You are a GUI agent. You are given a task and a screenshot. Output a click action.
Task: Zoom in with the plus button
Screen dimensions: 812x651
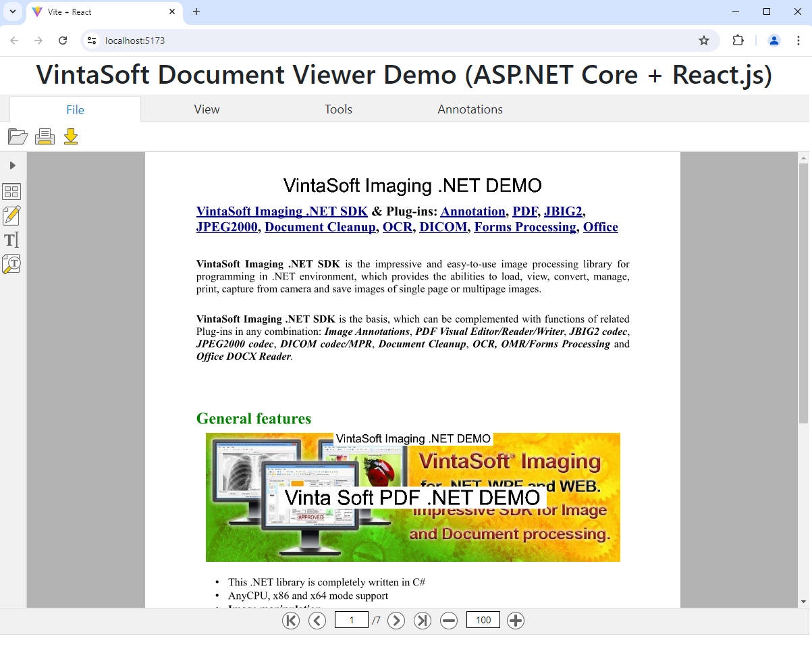[516, 621]
